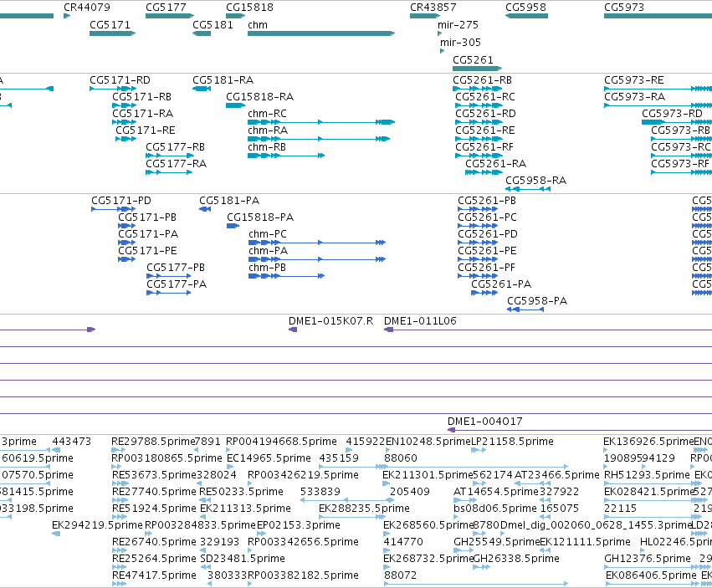712x588 pixels.
Task: Select the CR43857 gene label
Action: pyautogui.click(x=433, y=8)
